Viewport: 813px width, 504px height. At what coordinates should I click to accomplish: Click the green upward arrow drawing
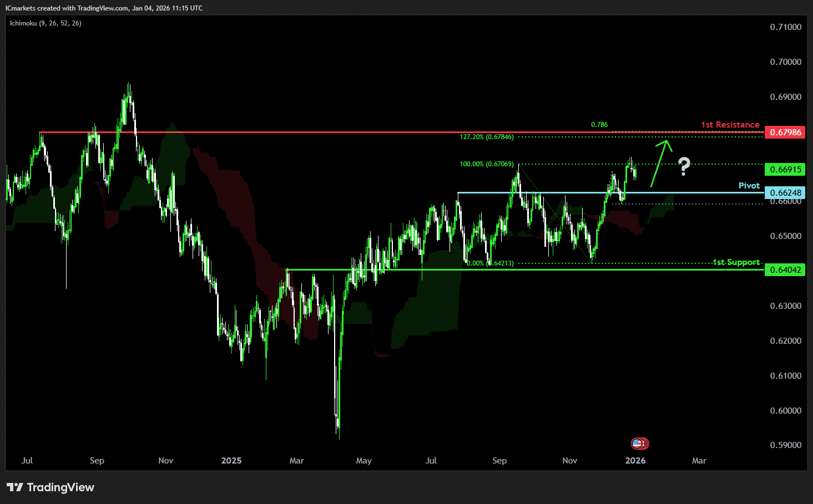pyautogui.click(x=660, y=163)
